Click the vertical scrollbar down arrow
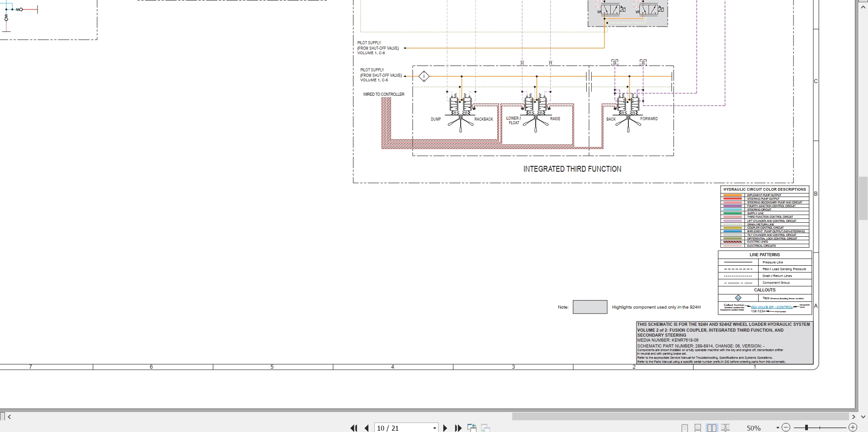 (863, 417)
